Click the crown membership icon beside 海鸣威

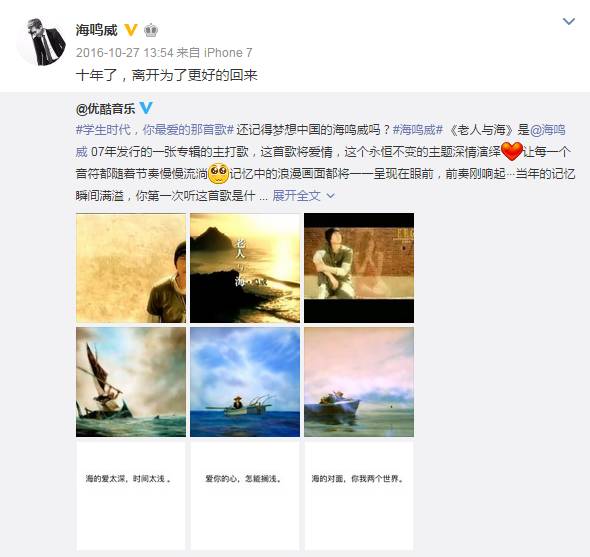151,30
